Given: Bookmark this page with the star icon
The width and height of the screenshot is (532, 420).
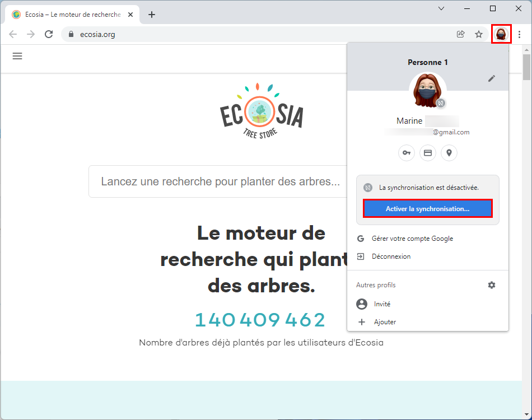Looking at the screenshot, I should pyautogui.click(x=479, y=34).
